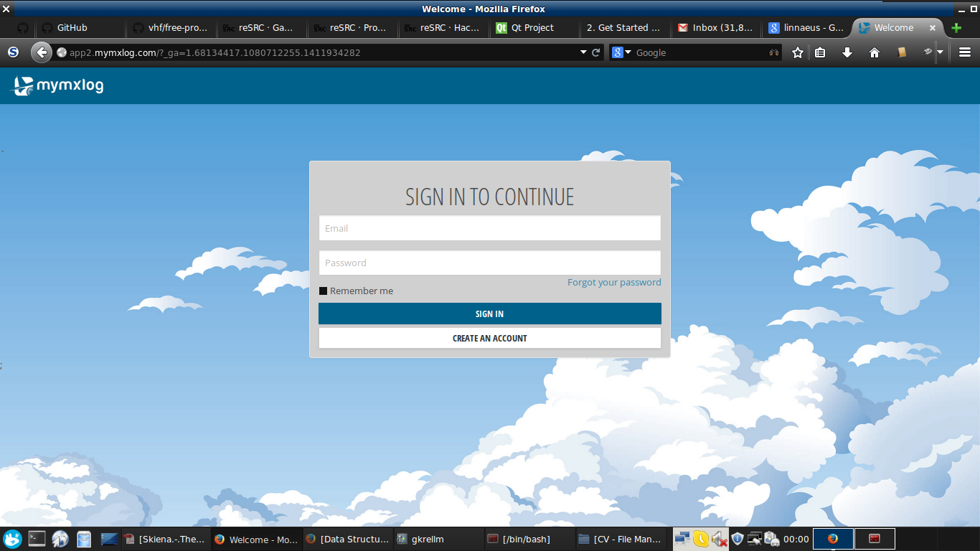Open the search engine selector dropdown

621,52
